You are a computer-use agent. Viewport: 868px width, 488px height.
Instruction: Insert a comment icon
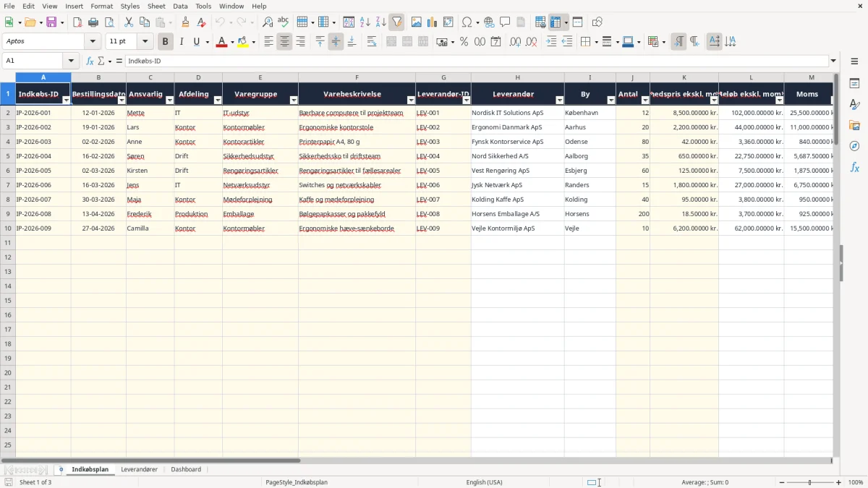pyautogui.click(x=506, y=22)
